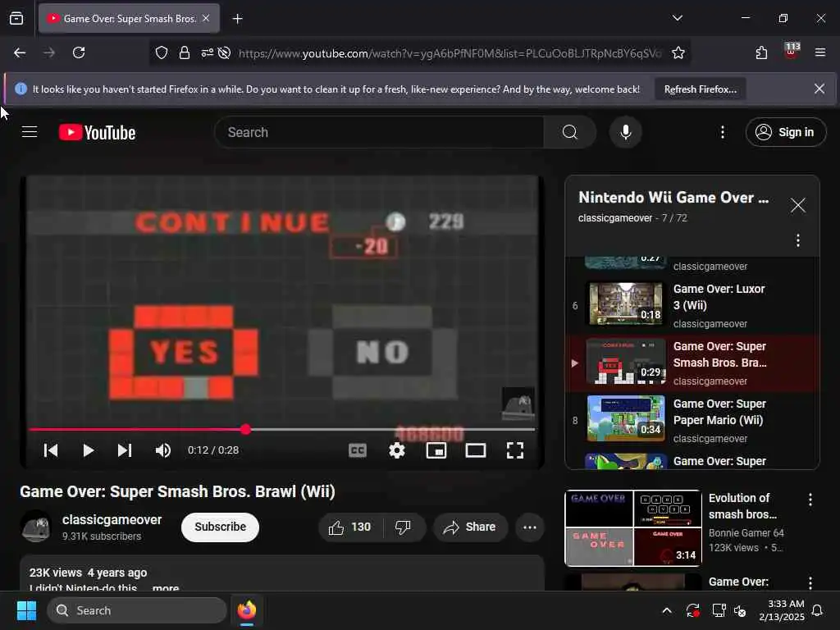Screen dimensions: 840x630
Task: Open Evolution of smash bros video thumbnail
Action: pyautogui.click(x=633, y=528)
